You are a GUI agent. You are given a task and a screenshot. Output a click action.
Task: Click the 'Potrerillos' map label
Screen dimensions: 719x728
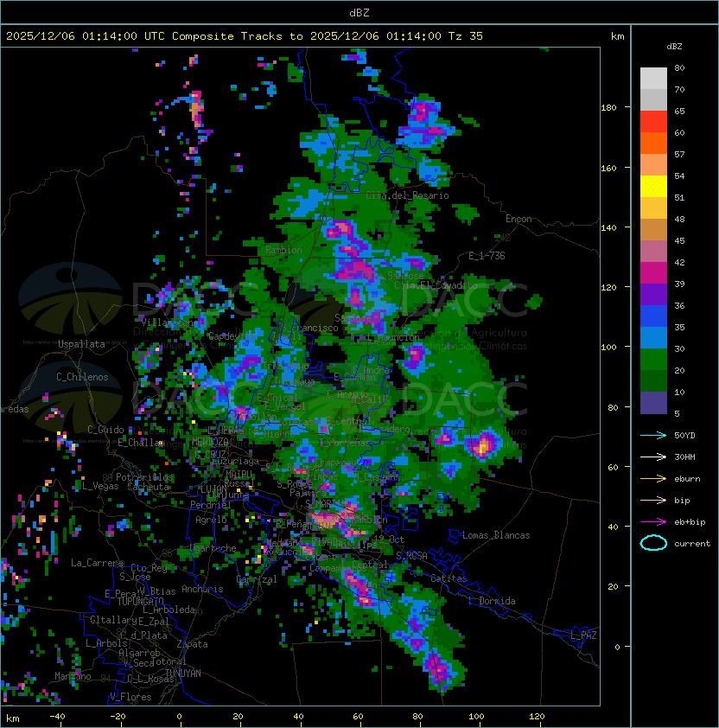point(144,477)
